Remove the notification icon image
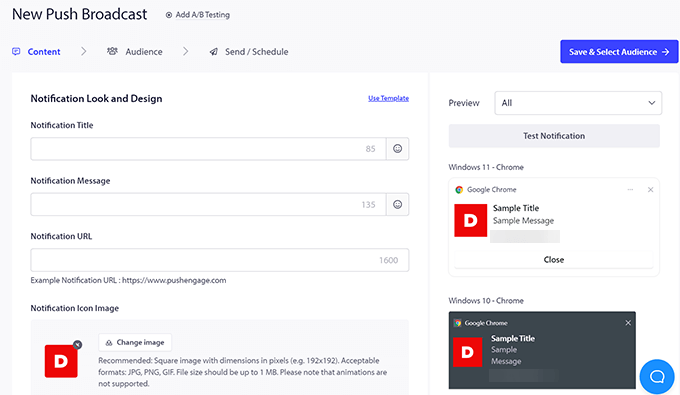 pos(77,345)
